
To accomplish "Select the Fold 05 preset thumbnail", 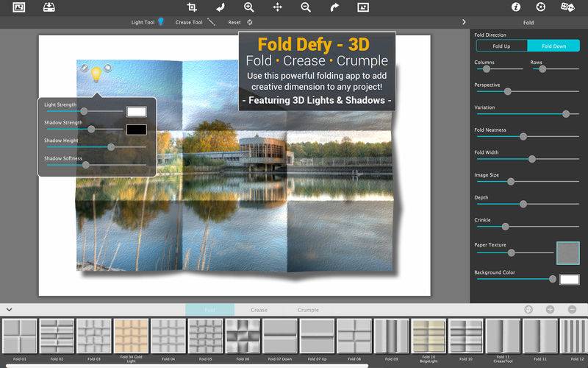I will click(206, 336).
